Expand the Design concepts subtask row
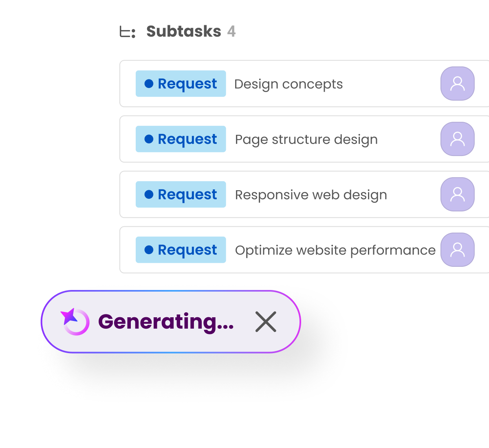Viewport: 489px width, 448px height. tap(289, 83)
